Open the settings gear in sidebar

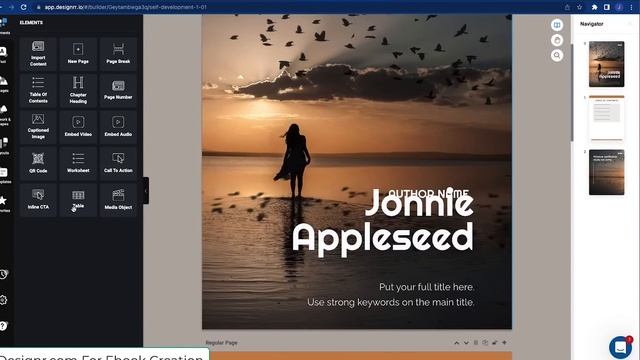3,300
